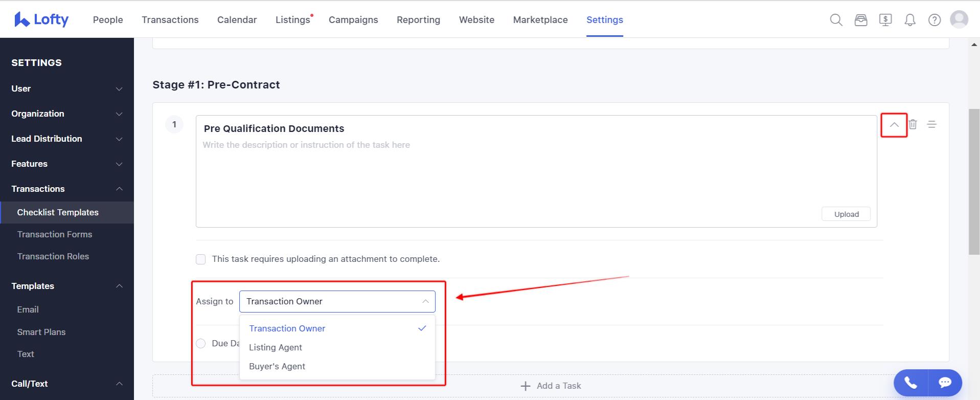Click the task number 1 badge
This screenshot has height=400, width=980.
174,124
